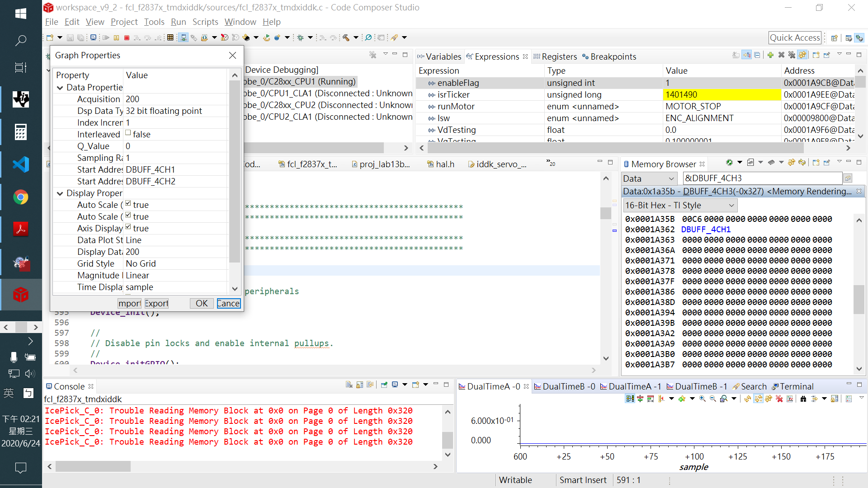Screen dimensions: 868x488
Task: Click the grid memory-view icon in toolbar
Action: pos(170,38)
